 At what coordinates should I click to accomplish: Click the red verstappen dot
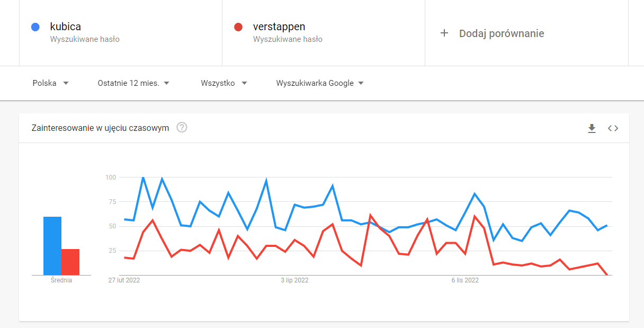point(238,27)
